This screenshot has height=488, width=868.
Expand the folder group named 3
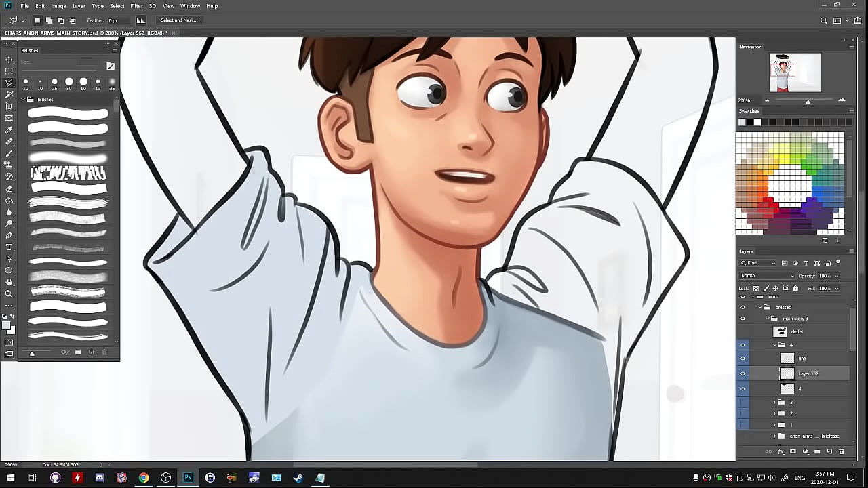pos(774,403)
